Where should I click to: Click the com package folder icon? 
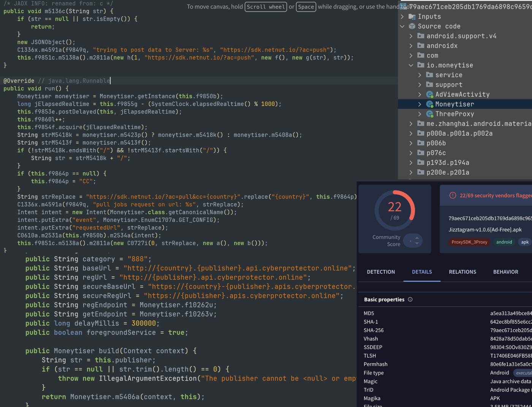click(421, 55)
